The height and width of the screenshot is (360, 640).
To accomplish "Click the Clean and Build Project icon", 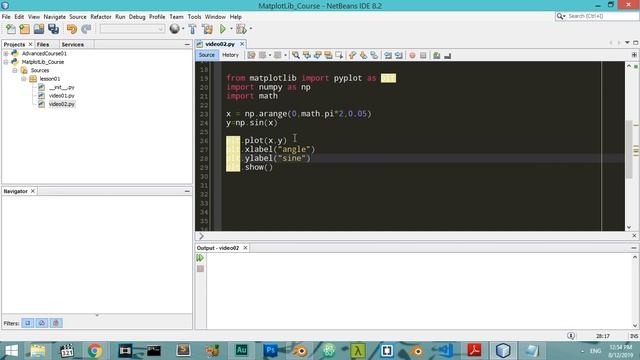I will click(x=207, y=29).
